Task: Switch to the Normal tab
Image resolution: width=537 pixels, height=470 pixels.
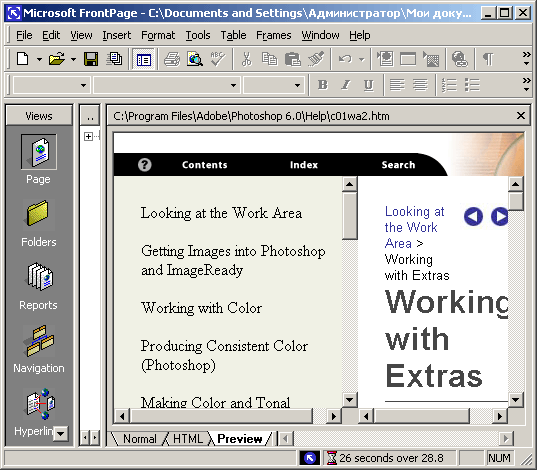Action: coord(140,439)
